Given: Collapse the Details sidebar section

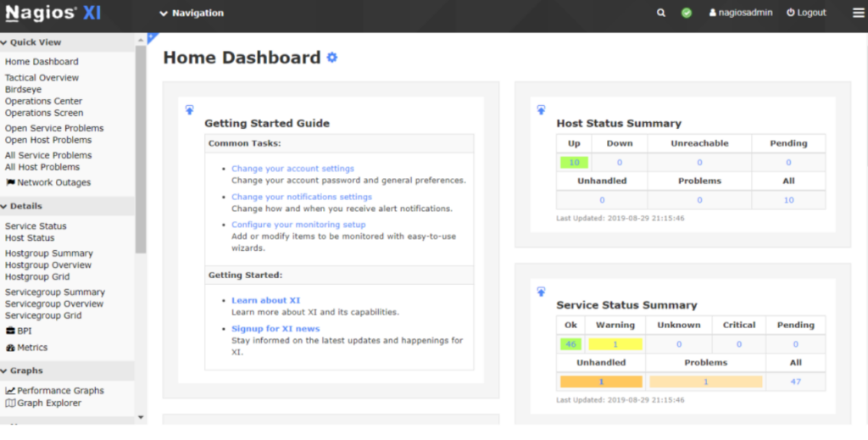Looking at the screenshot, I should point(21,206).
